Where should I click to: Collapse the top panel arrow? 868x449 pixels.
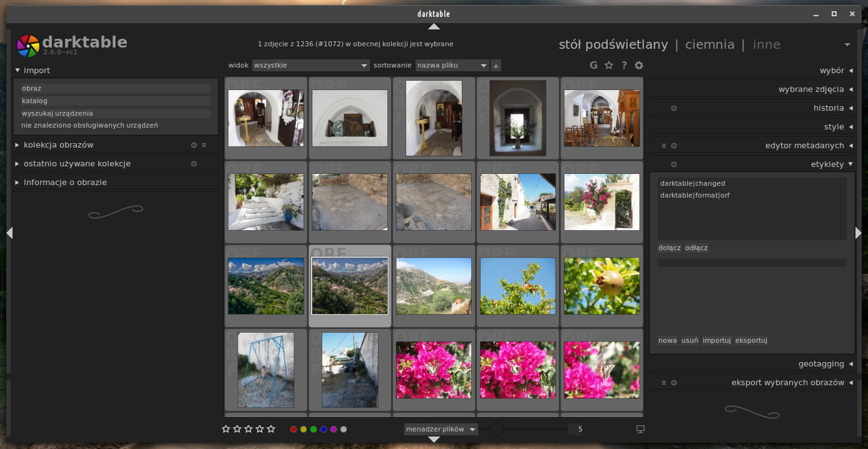click(434, 26)
